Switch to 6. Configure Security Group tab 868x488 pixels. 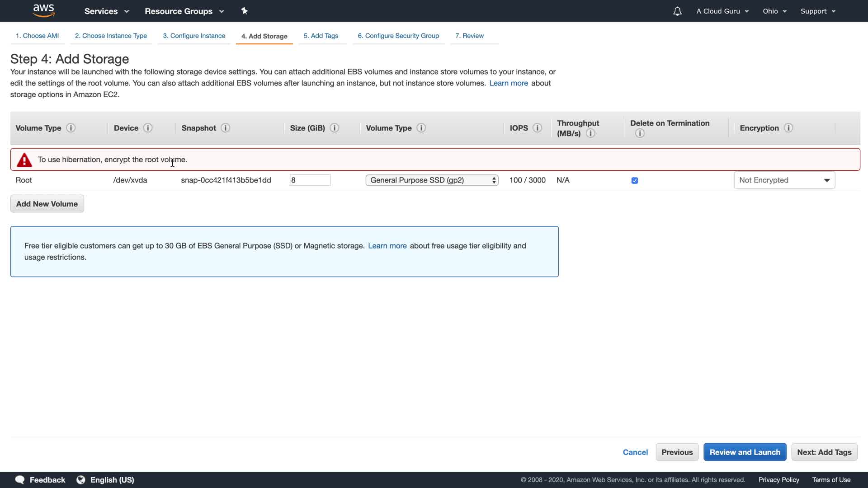click(398, 36)
